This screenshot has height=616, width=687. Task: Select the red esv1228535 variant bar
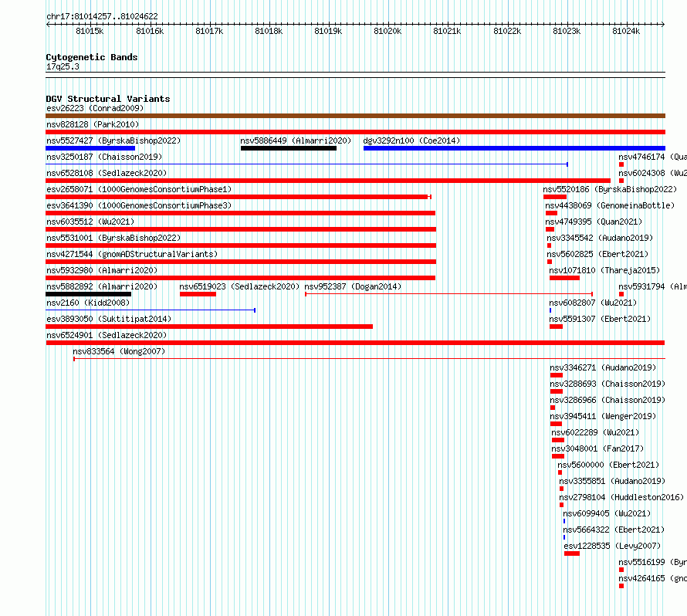572,553
